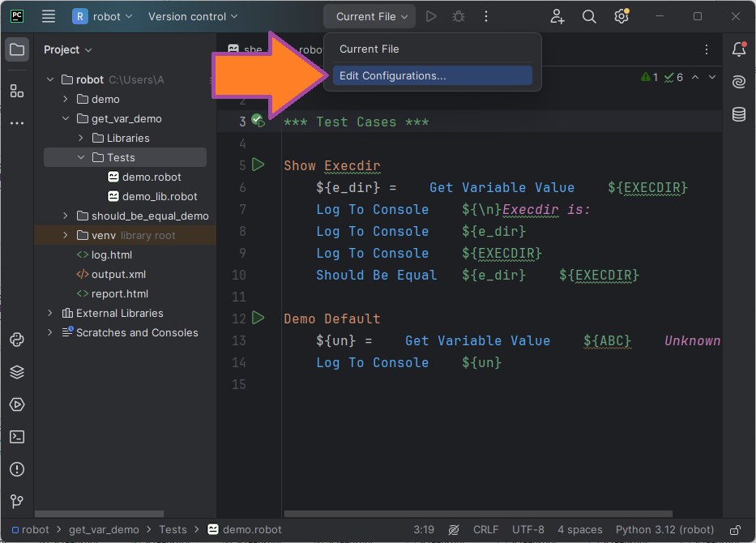
Task: Open the Problems tool window
Action: pyautogui.click(x=17, y=469)
